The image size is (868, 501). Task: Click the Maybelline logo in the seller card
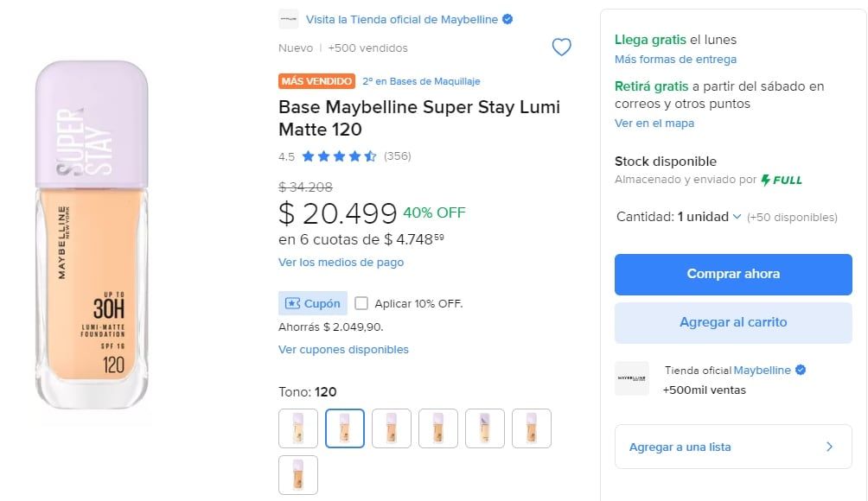pos(632,380)
